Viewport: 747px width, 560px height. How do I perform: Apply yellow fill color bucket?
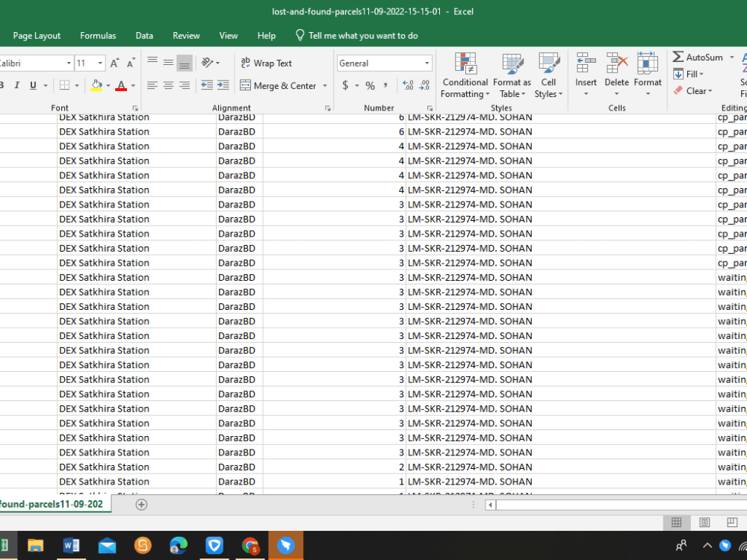pyautogui.click(x=96, y=85)
